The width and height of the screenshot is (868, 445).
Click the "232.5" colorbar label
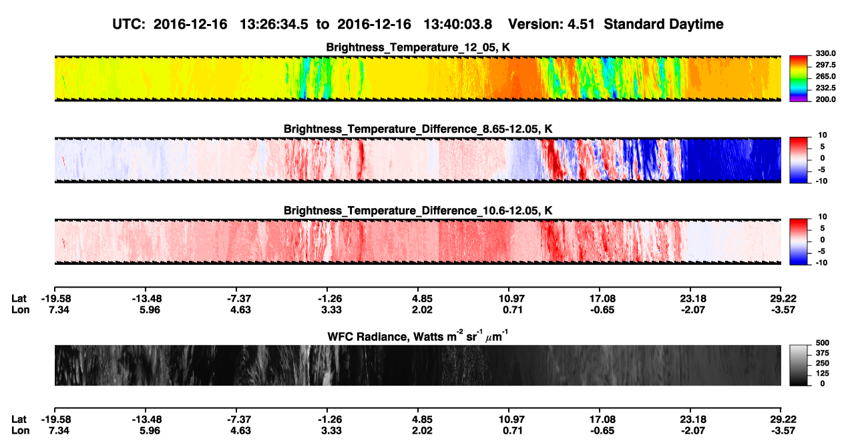825,88
